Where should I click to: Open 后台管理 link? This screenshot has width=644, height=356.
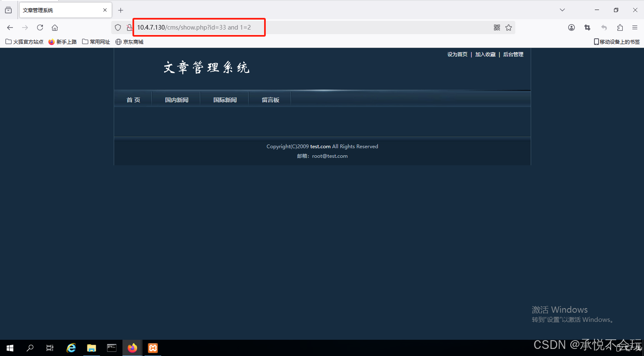coord(513,55)
